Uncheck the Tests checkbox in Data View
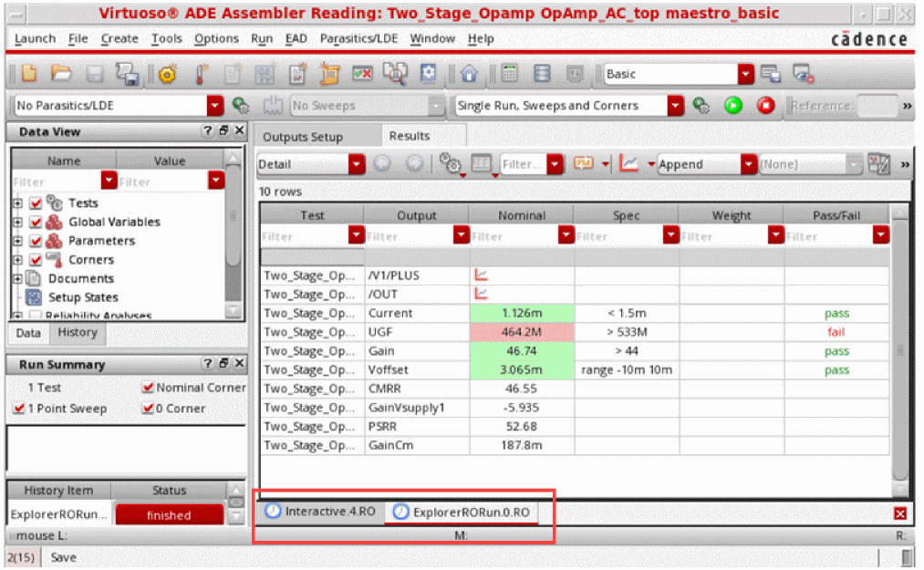The width and height of the screenshot is (924, 570). pyautogui.click(x=36, y=202)
